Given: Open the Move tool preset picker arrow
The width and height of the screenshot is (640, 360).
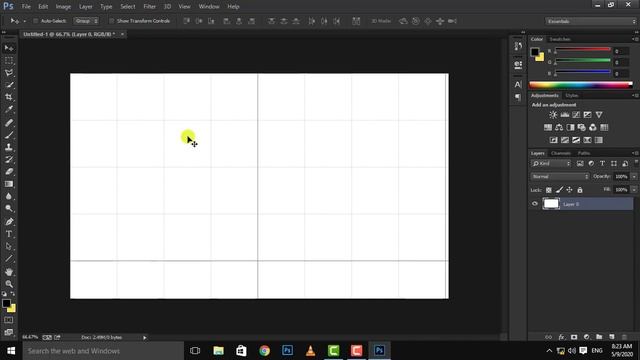Looking at the screenshot, I should click(x=24, y=21).
